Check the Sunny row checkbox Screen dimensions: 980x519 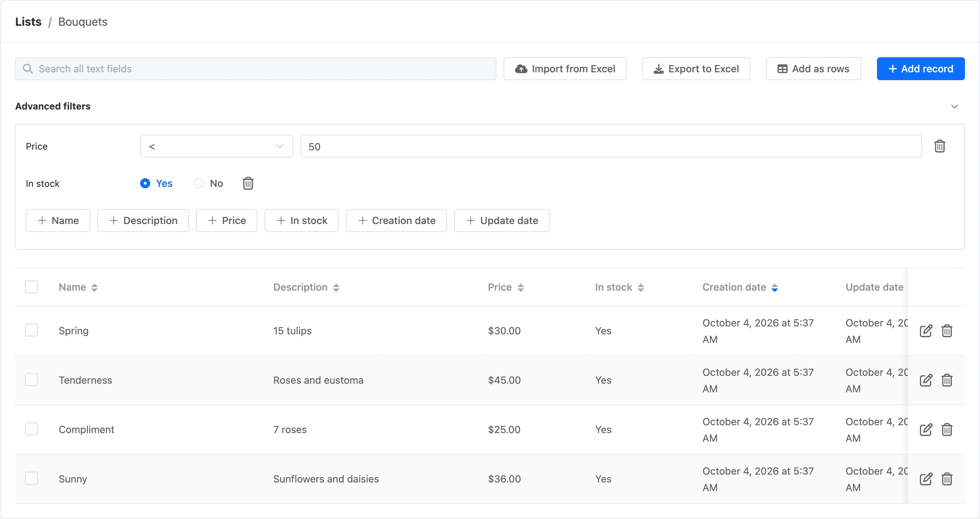tap(31, 478)
